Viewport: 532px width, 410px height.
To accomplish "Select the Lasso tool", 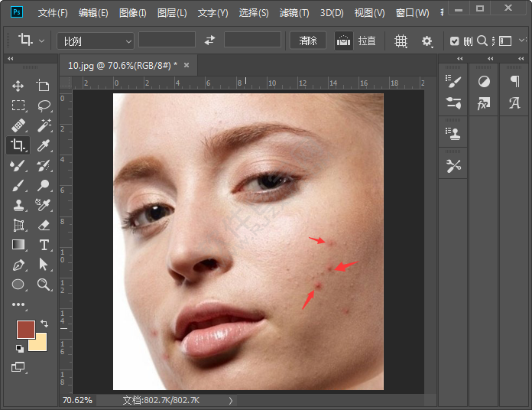I will point(44,106).
